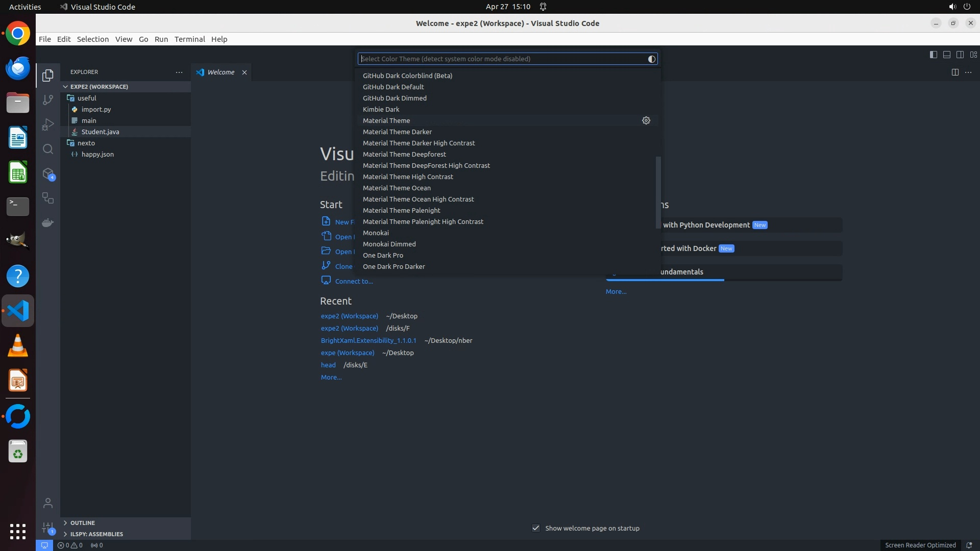The image size is (980, 551).
Task: Toggle the primary side bar layout icon
Action: 934,55
